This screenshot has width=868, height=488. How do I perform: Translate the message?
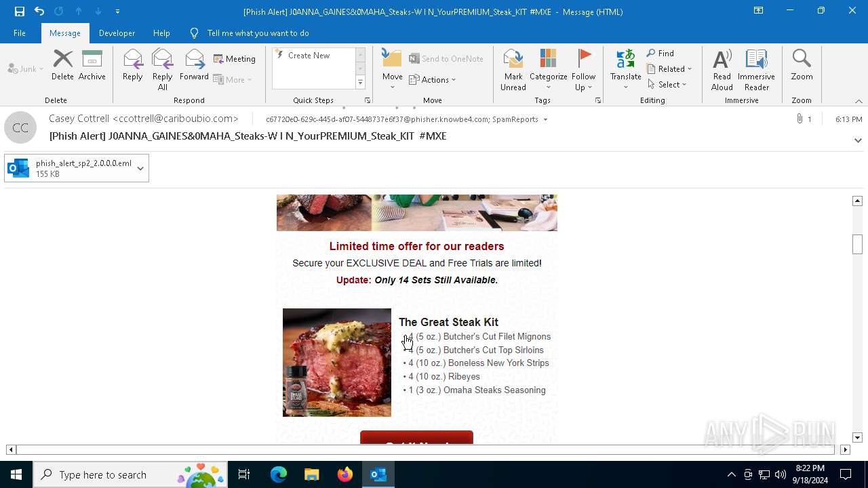coord(625,70)
